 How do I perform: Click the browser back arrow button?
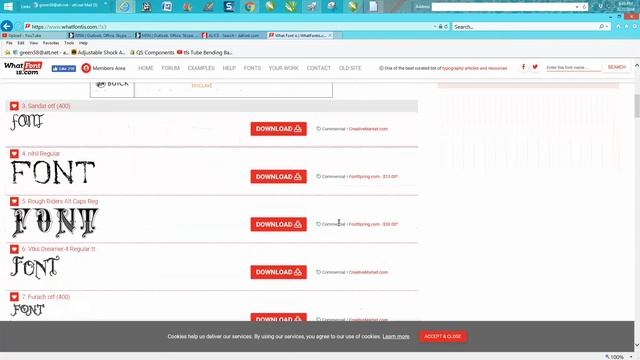coord(7,26)
